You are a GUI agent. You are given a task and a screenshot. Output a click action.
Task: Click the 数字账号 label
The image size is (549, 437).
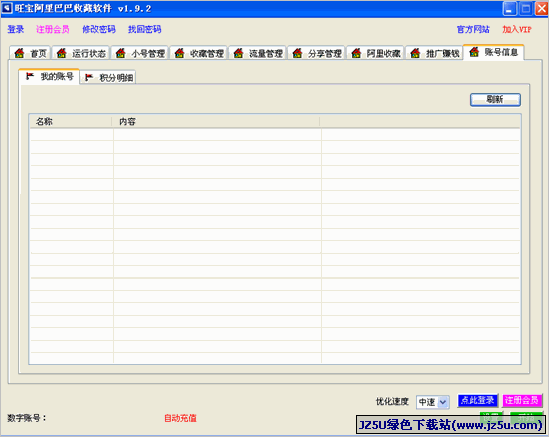click(x=27, y=418)
